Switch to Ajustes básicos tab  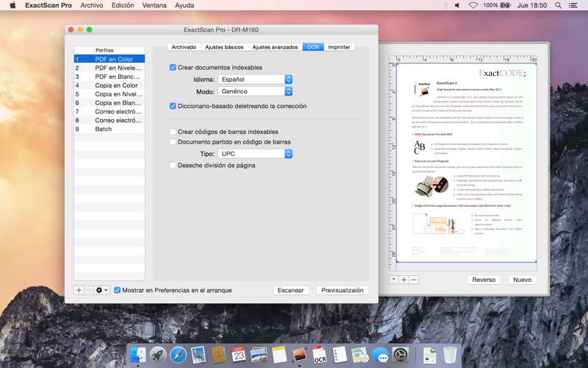point(224,47)
